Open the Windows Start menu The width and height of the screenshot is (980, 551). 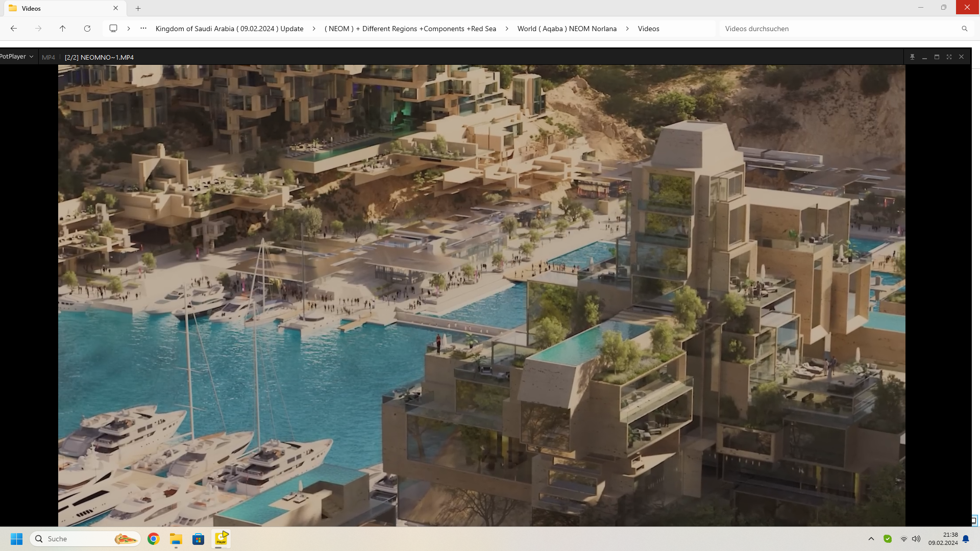point(17,539)
